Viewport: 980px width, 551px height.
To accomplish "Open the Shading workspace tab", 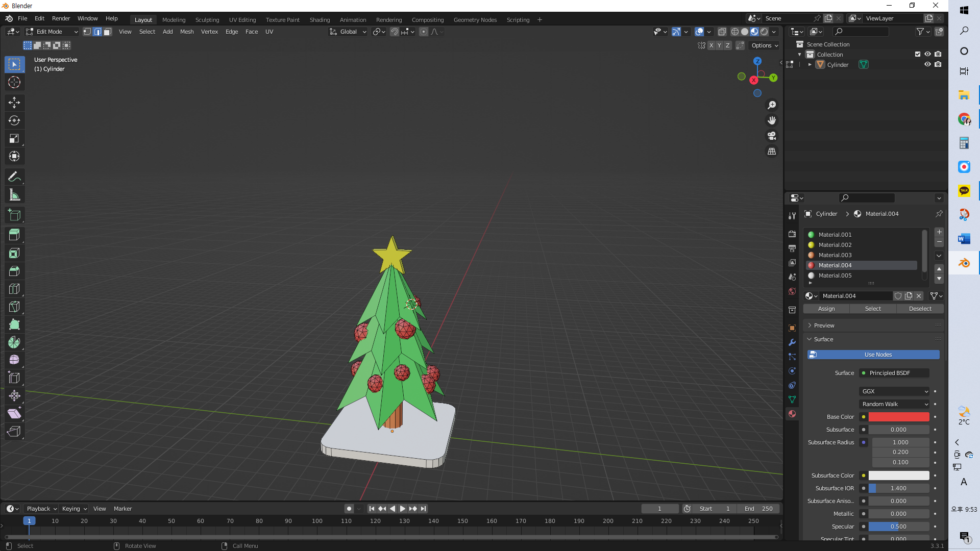I will [320, 20].
